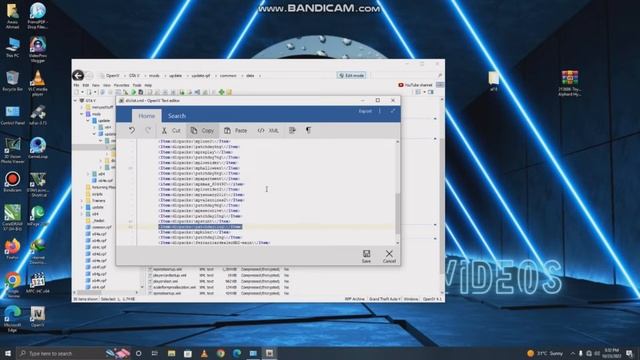Open Firefox desktop shortcut
This screenshot has width=640, height=360.
click(x=13, y=249)
